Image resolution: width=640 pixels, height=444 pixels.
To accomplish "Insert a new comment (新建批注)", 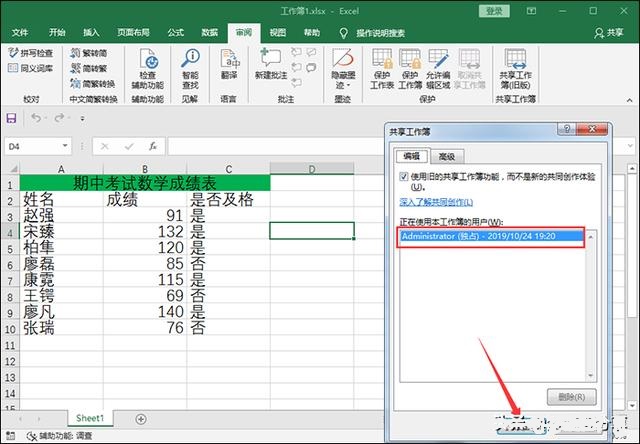I will click(271, 64).
